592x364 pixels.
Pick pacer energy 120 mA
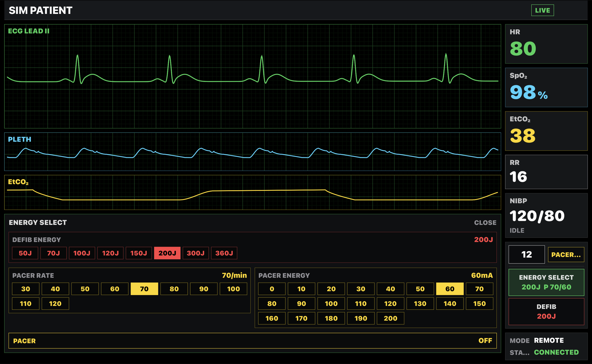pyautogui.click(x=390, y=304)
